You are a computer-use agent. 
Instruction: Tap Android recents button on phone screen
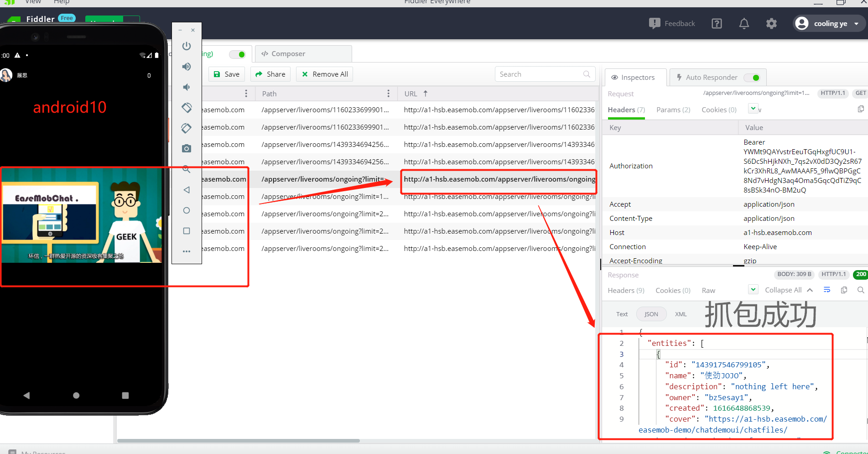coord(125,396)
